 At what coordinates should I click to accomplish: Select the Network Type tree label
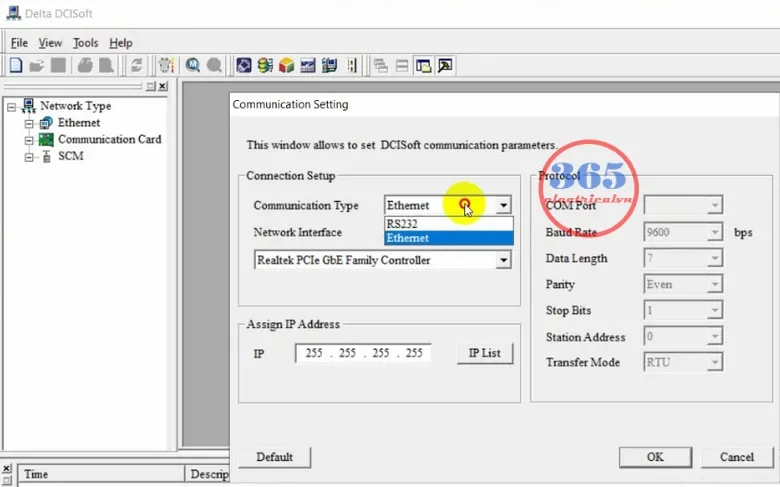pyautogui.click(x=76, y=106)
